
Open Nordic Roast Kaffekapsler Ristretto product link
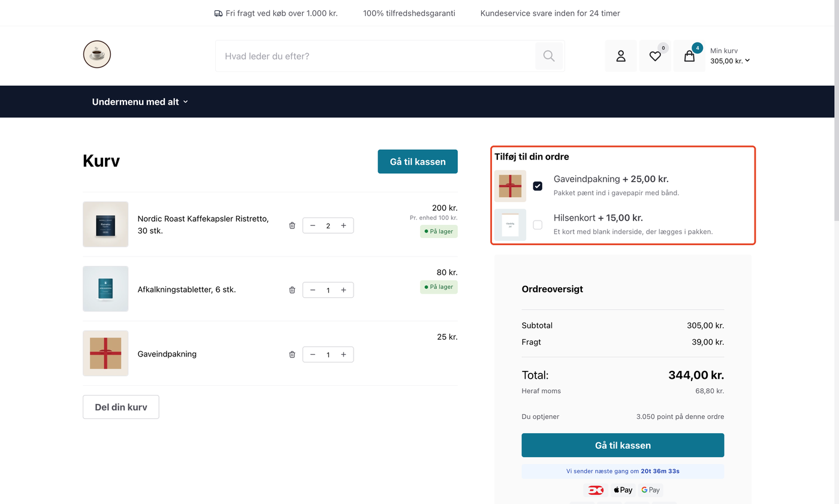(203, 225)
